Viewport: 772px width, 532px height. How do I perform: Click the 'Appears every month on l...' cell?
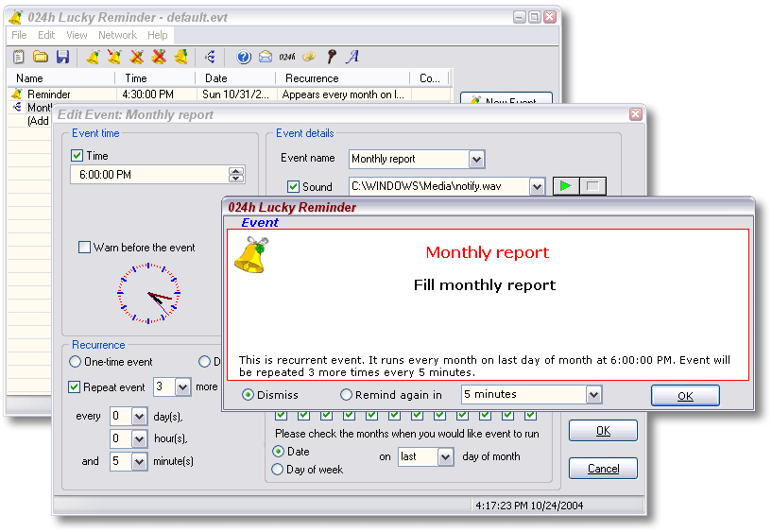pyautogui.click(x=343, y=94)
